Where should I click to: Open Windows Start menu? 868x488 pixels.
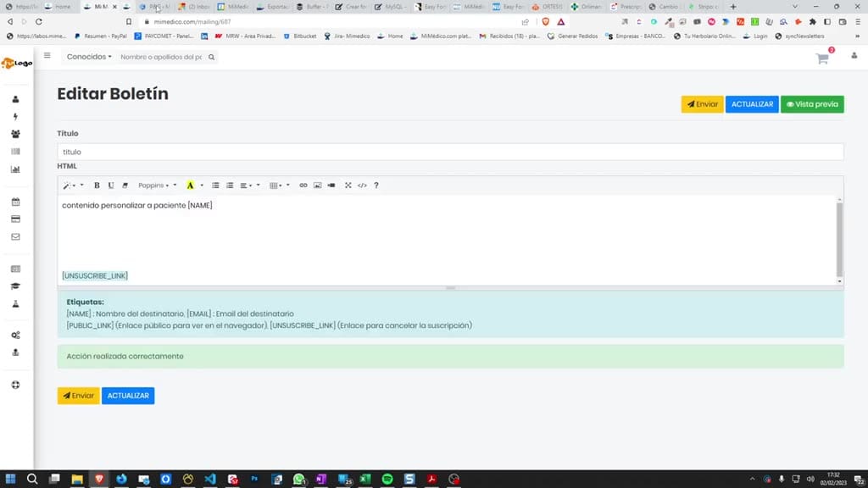tap(10, 479)
